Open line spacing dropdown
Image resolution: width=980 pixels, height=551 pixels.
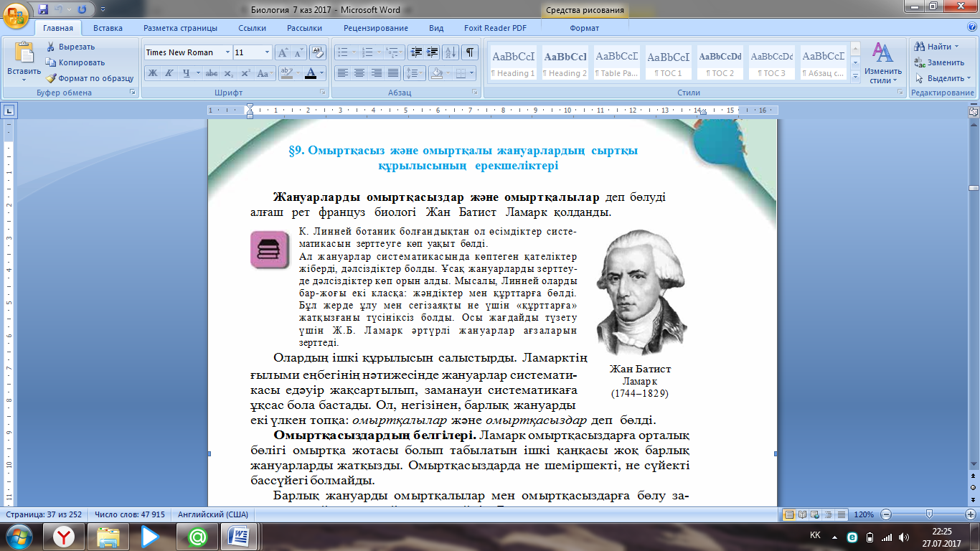tap(422, 73)
